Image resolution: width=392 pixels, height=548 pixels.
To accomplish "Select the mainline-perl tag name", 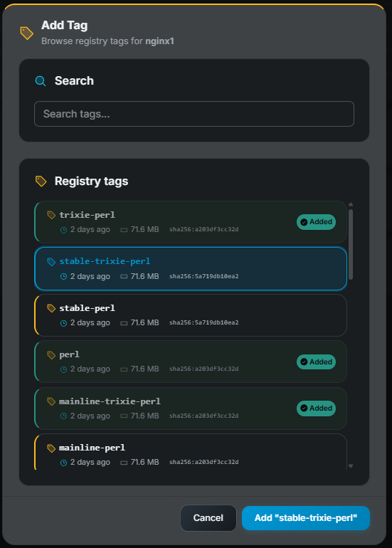I will (x=92, y=448).
